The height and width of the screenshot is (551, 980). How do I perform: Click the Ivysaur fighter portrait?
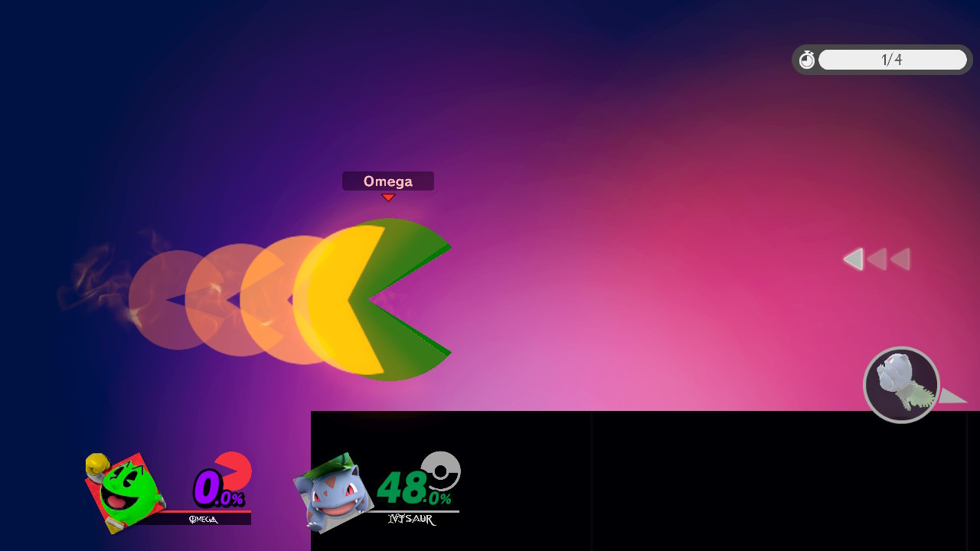point(332,494)
